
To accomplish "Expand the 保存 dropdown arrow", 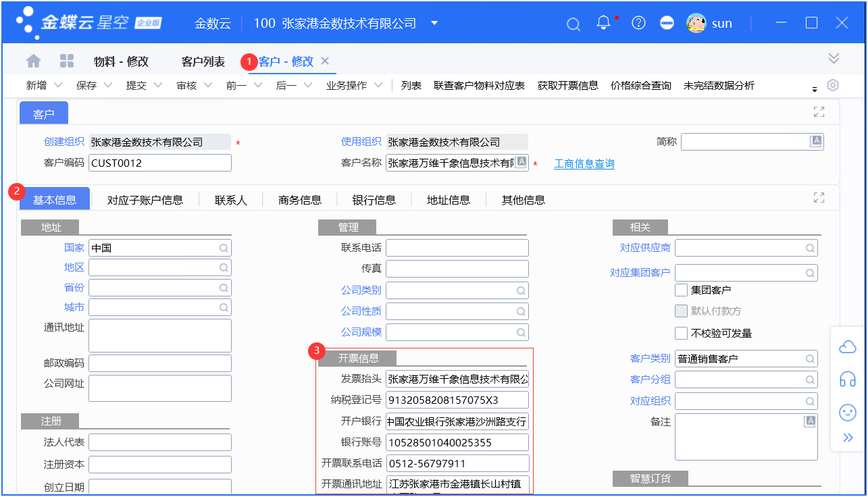I will pyautogui.click(x=108, y=85).
